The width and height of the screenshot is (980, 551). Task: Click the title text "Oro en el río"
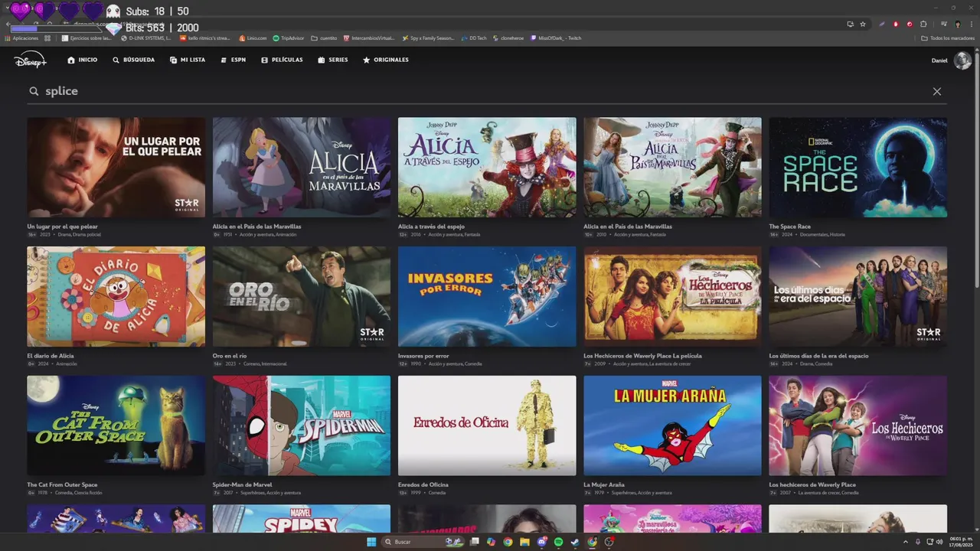point(230,356)
